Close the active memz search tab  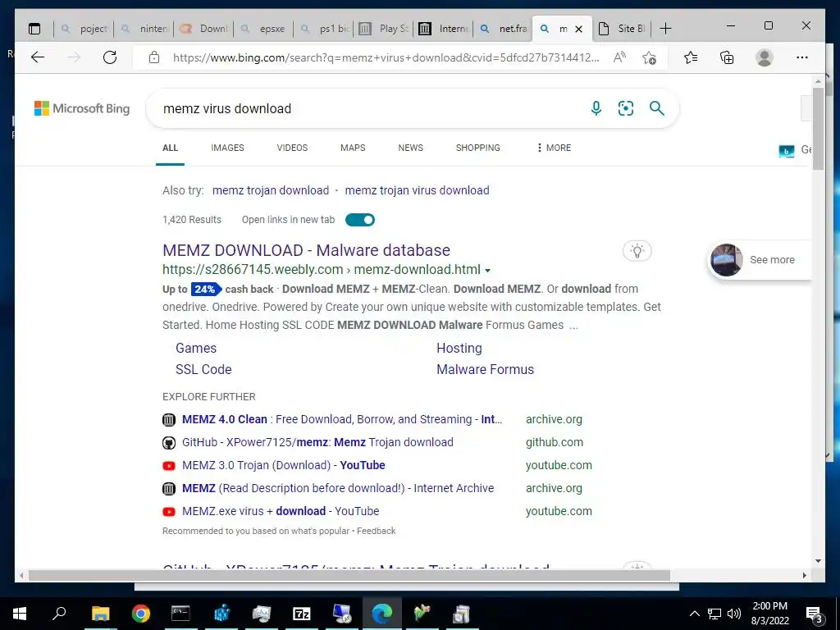pos(578,29)
